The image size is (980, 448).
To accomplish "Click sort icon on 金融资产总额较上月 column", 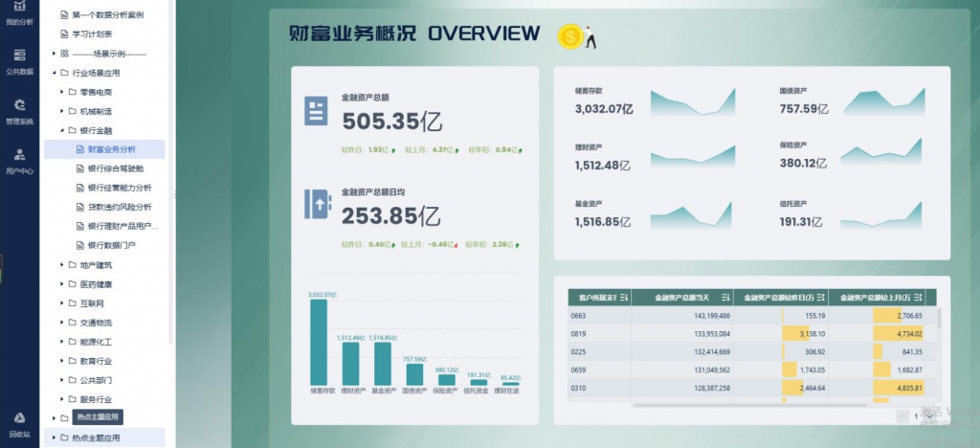I will pos(918,298).
